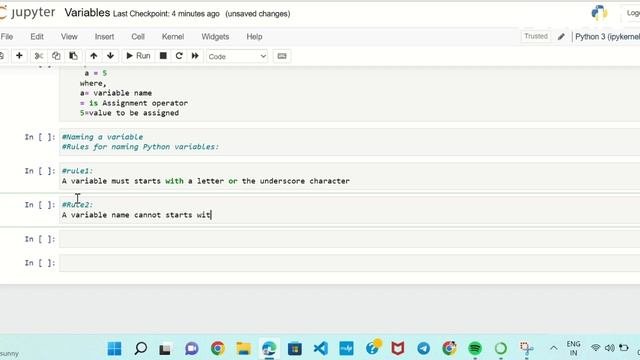Open the command palette keyboard icon
This screenshot has width=640, height=360.
pos(282,56)
